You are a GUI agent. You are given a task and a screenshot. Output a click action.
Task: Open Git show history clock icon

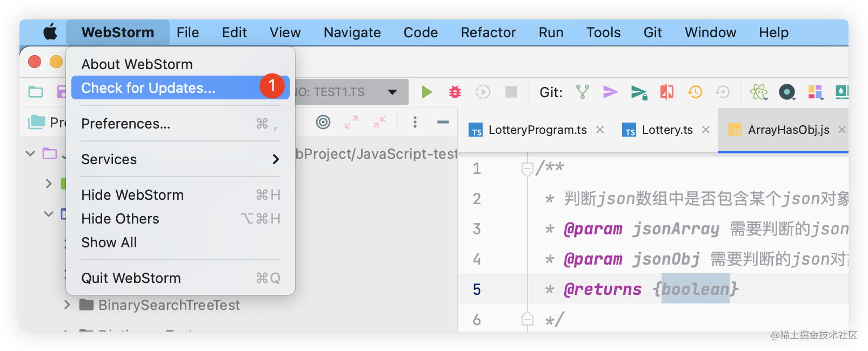tap(695, 92)
